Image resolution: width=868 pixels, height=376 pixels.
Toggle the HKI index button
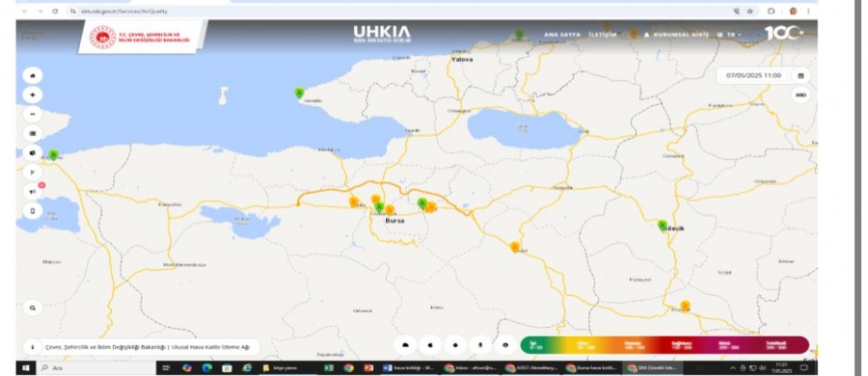[x=800, y=95]
